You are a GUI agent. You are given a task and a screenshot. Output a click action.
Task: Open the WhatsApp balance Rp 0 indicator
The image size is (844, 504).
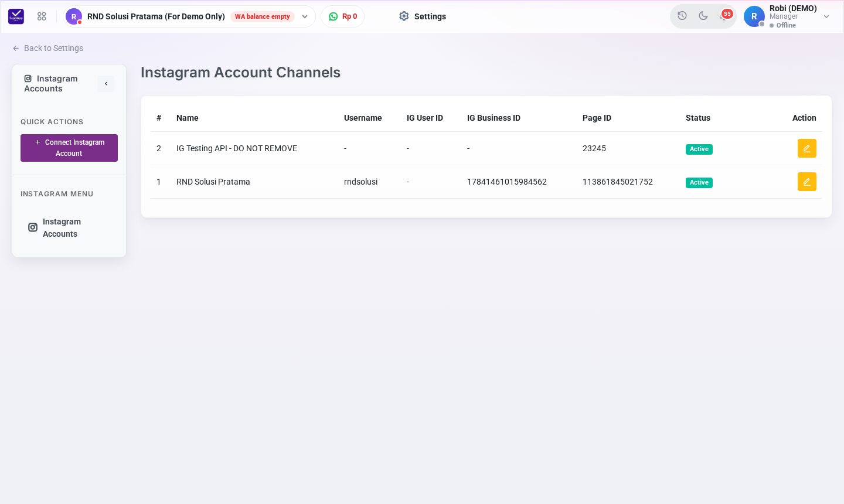[343, 16]
